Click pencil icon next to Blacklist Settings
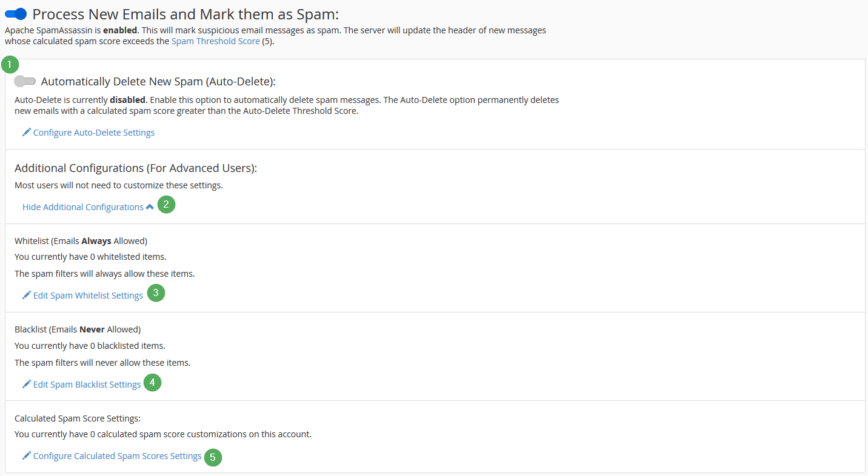868x476 pixels. [x=27, y=384]
